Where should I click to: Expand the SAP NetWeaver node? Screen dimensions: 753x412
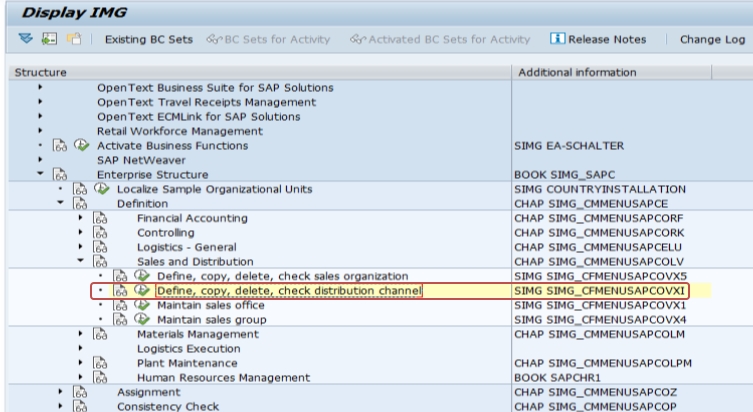[40, 159]
